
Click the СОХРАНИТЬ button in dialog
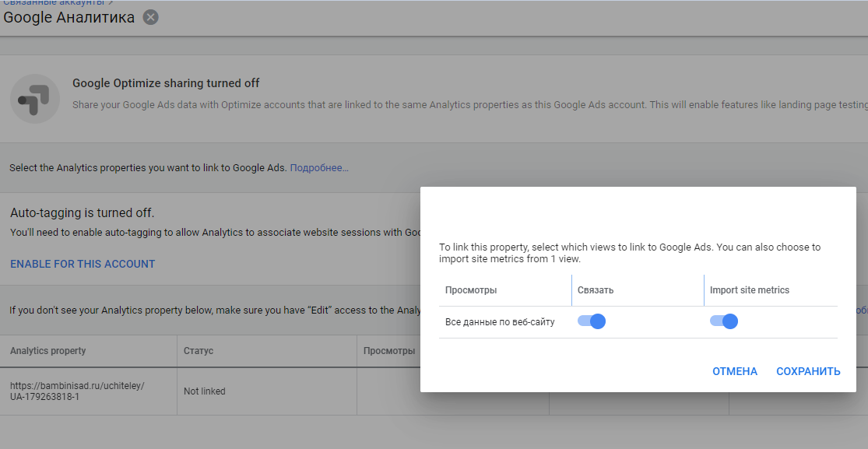click(808, 371)
